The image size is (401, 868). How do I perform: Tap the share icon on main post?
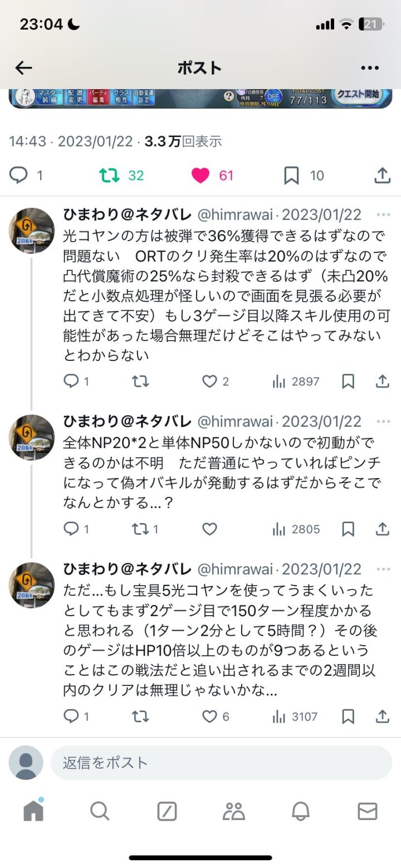pos(382,175)
